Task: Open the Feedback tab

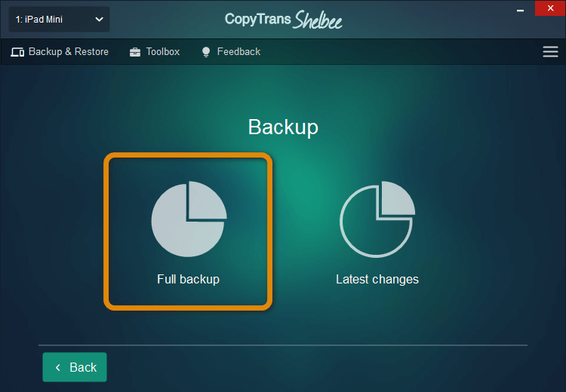Action: (231, 52)
